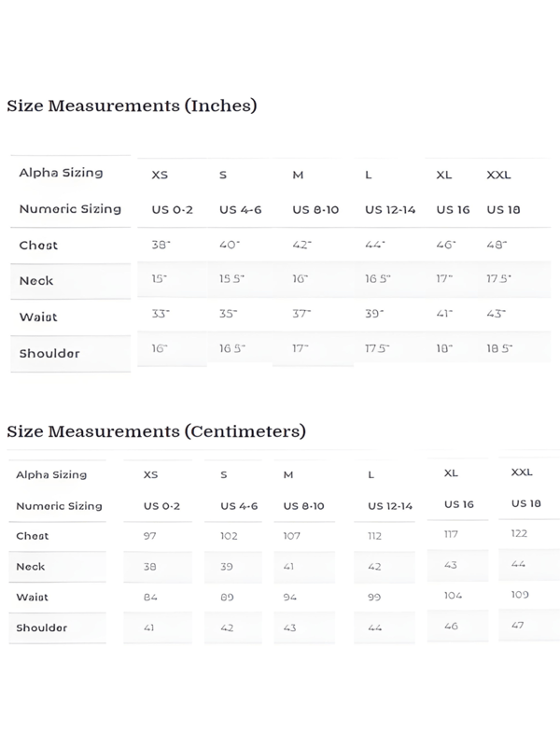Select the 84 waist value in centimeters table
560x747 pixels.
(x=149, y=597)
